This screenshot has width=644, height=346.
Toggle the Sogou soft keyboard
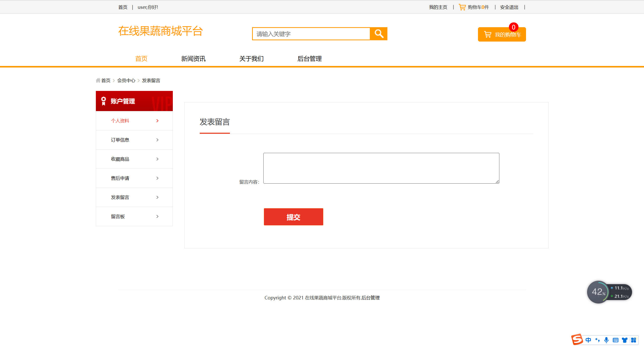(x=615, y=340)
